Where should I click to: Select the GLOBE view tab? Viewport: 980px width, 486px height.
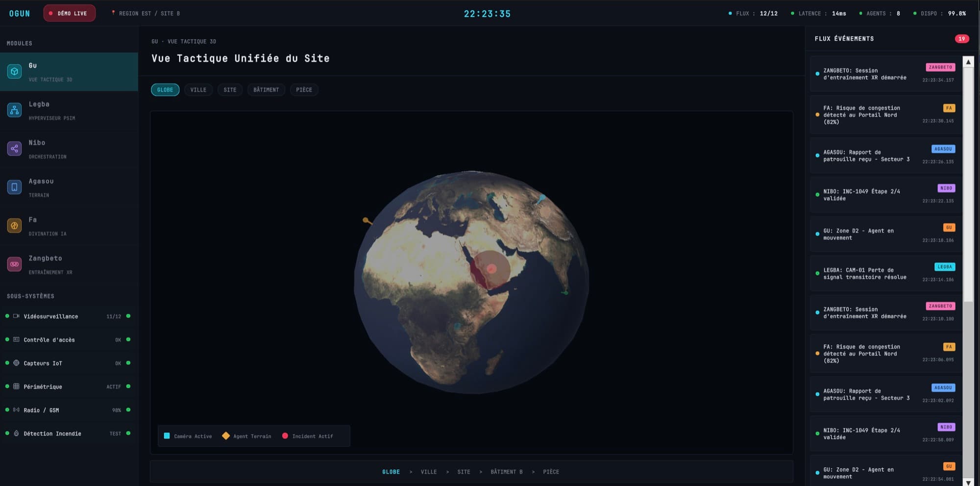point(165,90)
